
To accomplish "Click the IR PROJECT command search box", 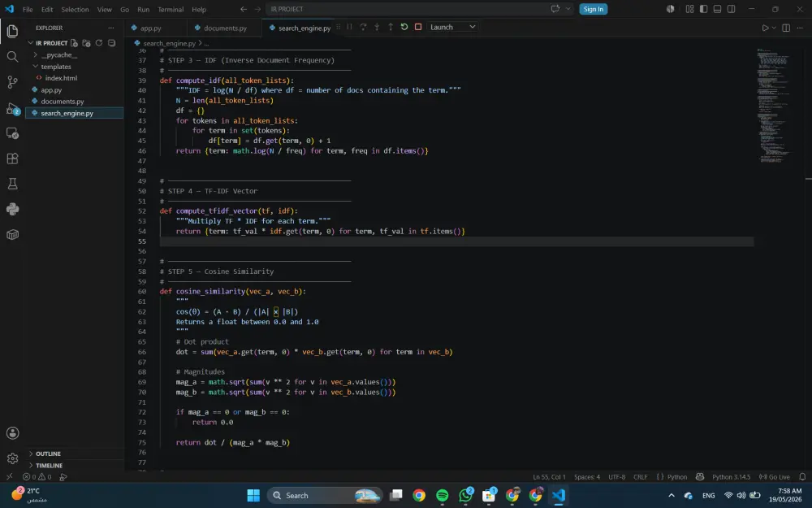I will tap(421, 9).
